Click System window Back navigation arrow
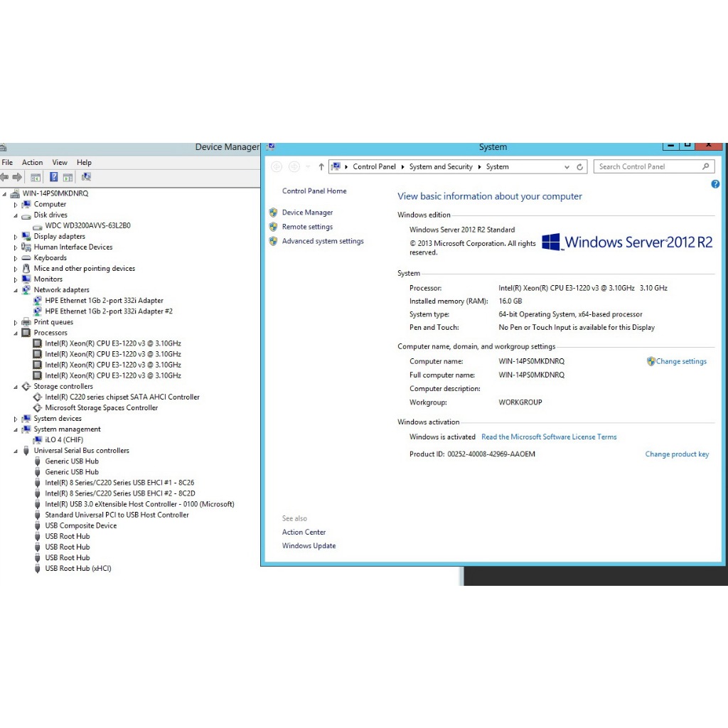The image size is (728, 728). pyautogui.click(x=277, y=166)
